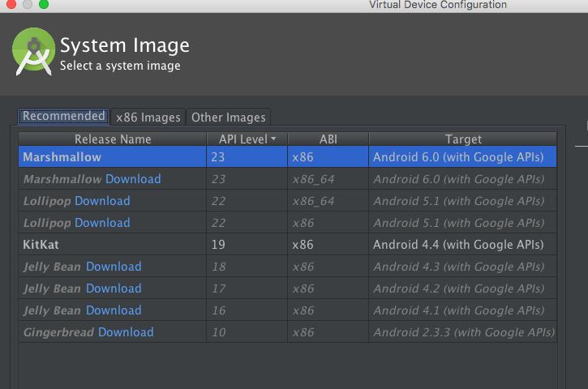Click the Android Studio logo icon
The width and height of the screenshot is (588, 389).
coord(34,51)
